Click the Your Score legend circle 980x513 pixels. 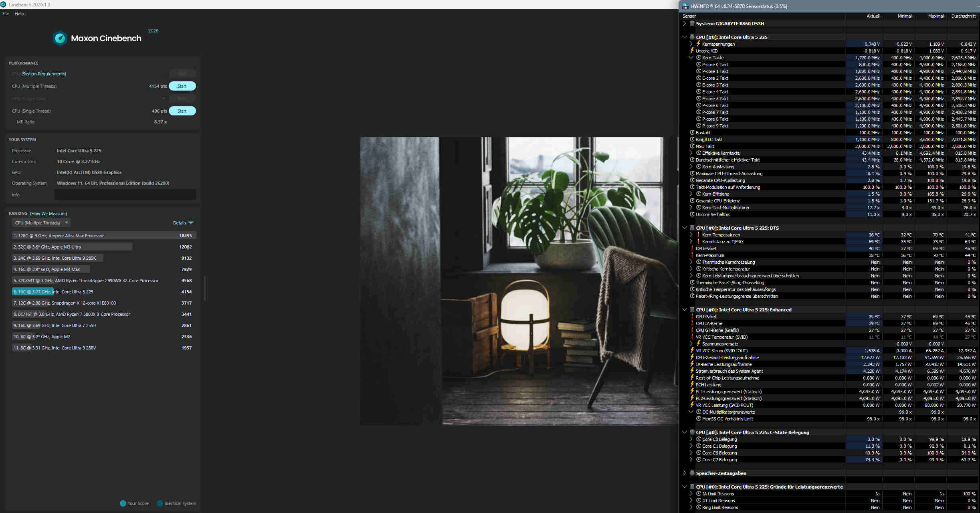point(123,503)
